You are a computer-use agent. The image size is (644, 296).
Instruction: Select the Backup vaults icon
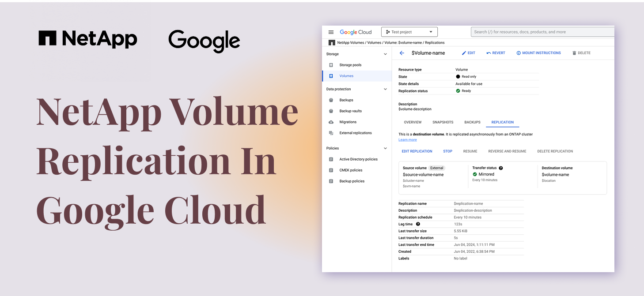click(331, 111)
